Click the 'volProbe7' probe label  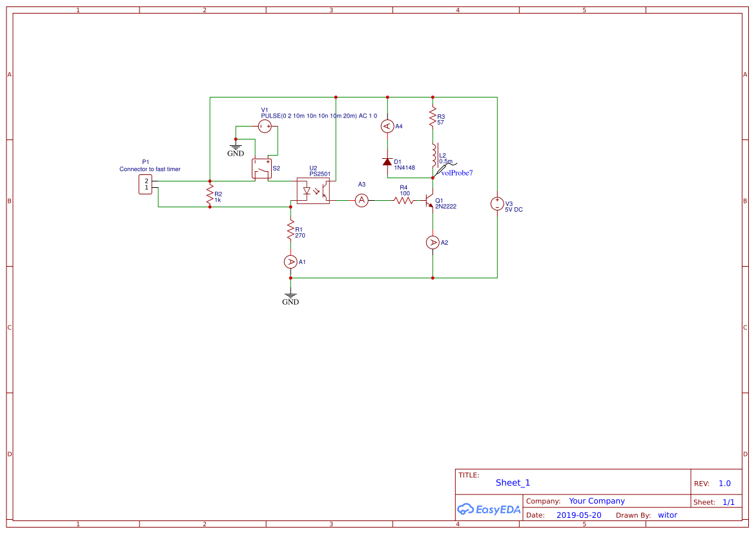(x=457, y=173)
